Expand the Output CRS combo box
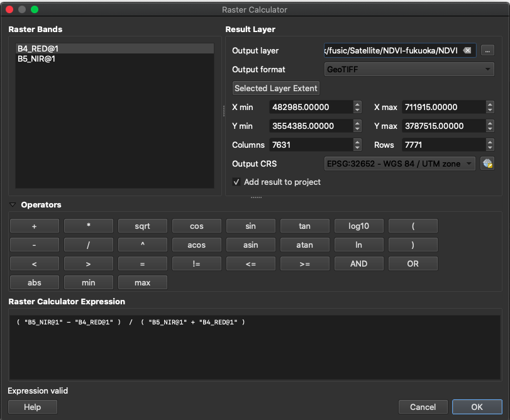This screenshot has height=420, width=510. [x=400, y=163]
